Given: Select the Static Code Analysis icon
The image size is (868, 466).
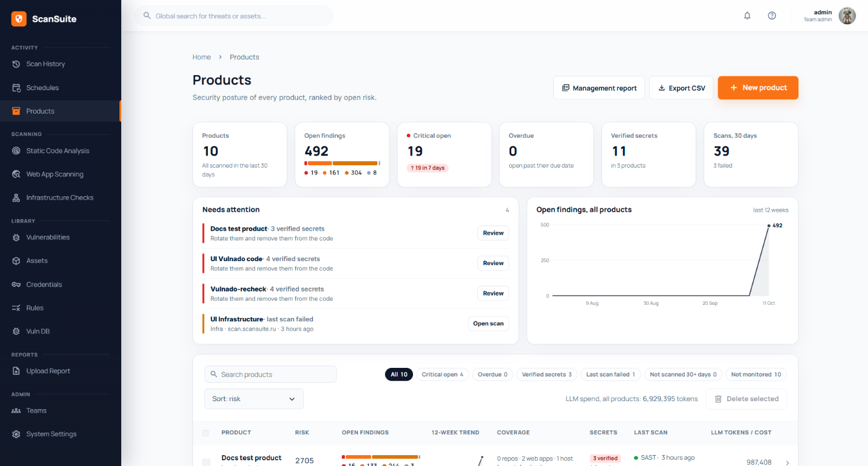Looking at the screenshot, I should pos(16,151).
